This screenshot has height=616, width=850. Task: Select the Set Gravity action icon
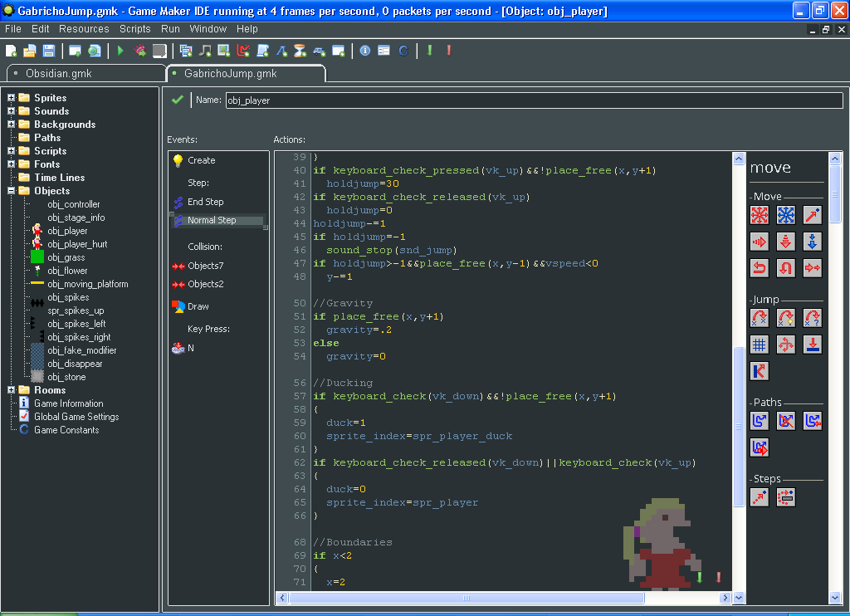pyautogui.click(x=813, y=241)
